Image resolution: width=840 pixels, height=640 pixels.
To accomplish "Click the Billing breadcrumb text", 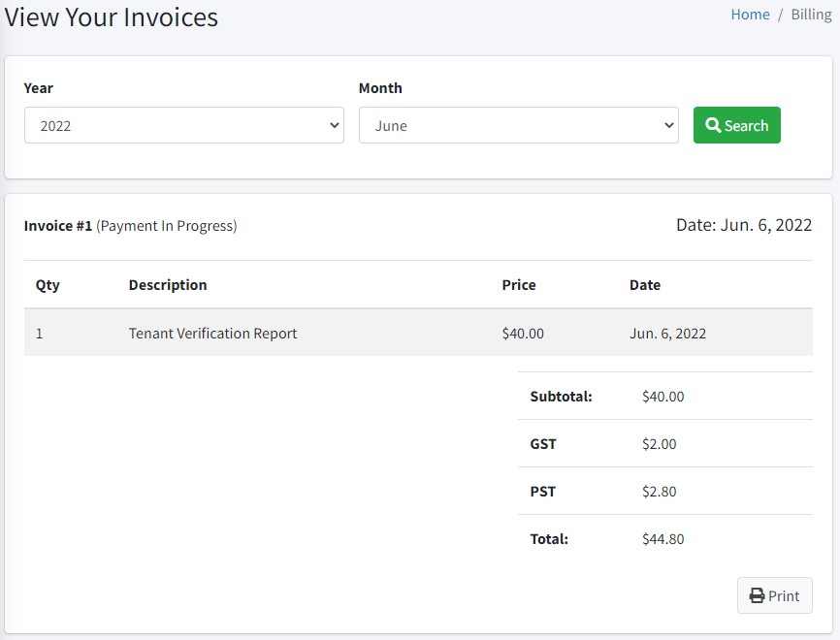I will point(811,15).
